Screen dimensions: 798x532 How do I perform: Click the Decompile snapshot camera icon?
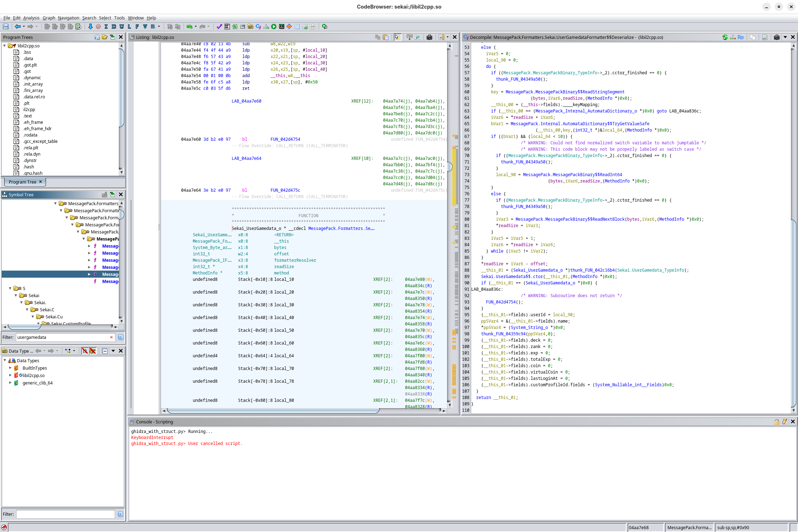pyautogui.click(x=777, y=37)
